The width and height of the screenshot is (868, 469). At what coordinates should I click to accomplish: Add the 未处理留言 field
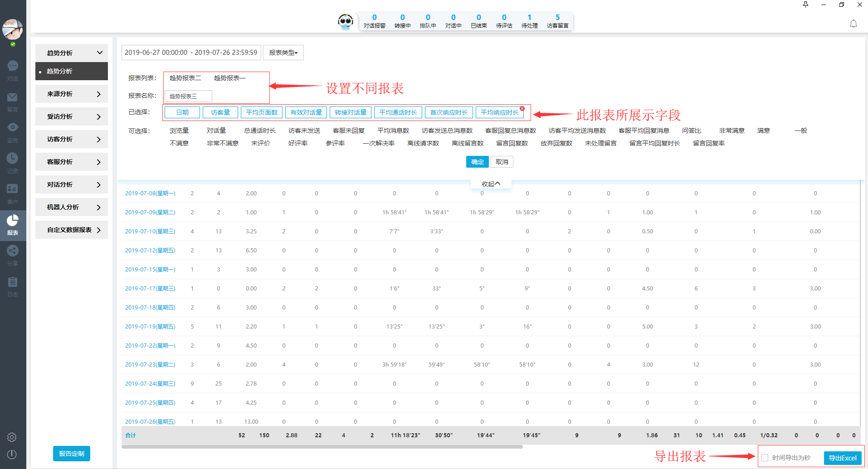point(601,143)
